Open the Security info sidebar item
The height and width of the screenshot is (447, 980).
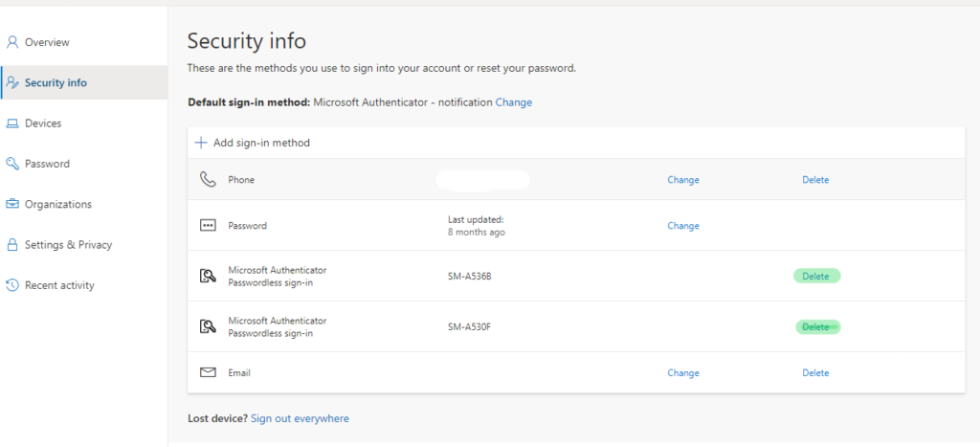pos(56,83)
